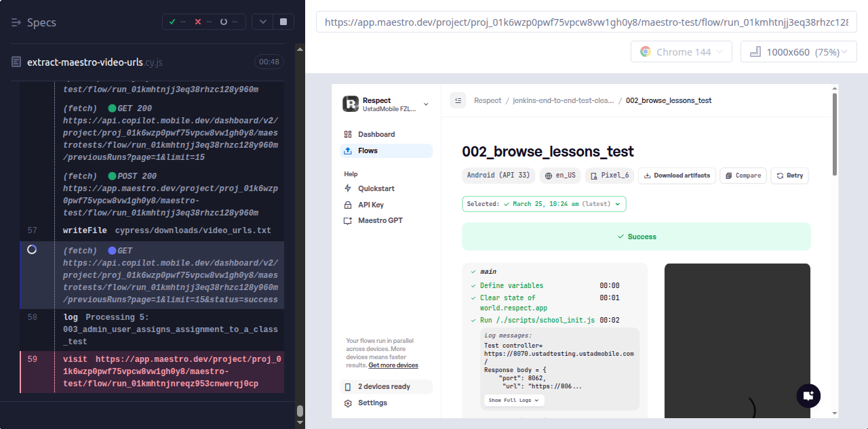Click the AUT URL address field
Viewport: 868px width, 429px height.
(586, 22)
